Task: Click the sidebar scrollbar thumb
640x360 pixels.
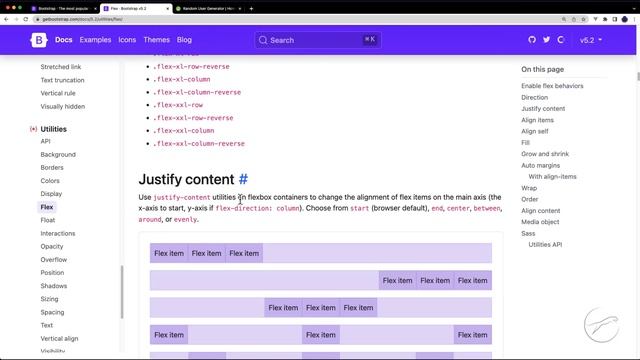Action: (122, 292)
